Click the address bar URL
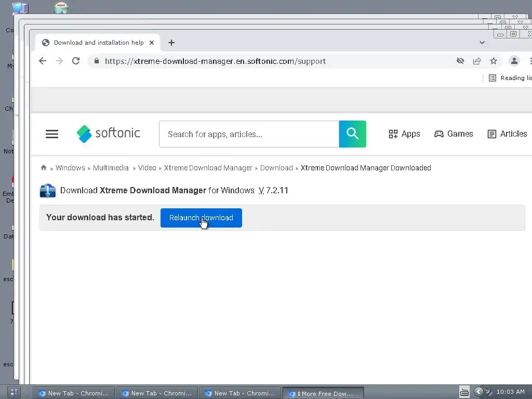Image resolution: width=532 pixels, height=399 pixels. click(215, 61)
